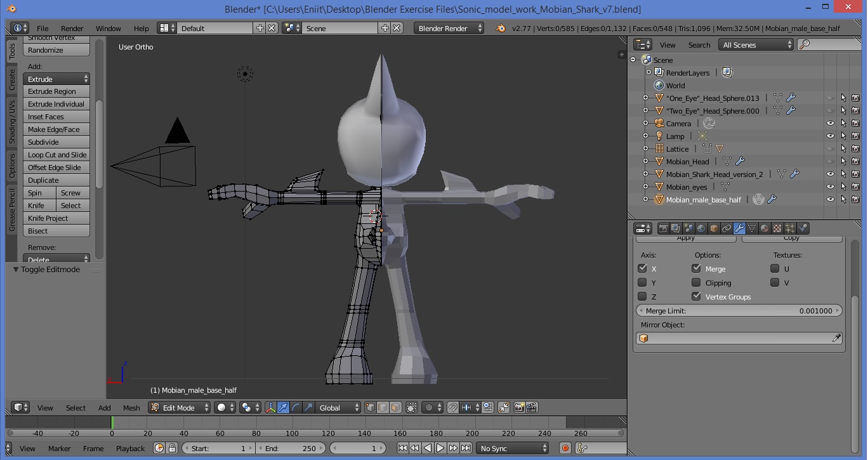Click the OpenGL render image camera icon

point(518,408)
